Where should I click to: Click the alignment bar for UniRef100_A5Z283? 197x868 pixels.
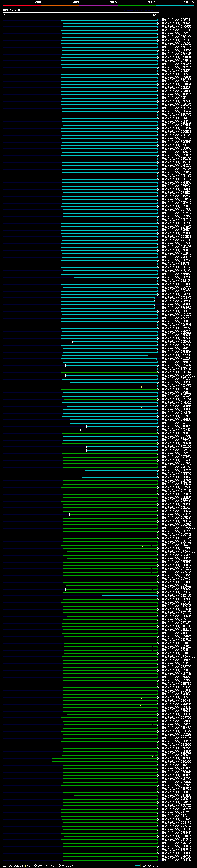(x=105, y=356)
